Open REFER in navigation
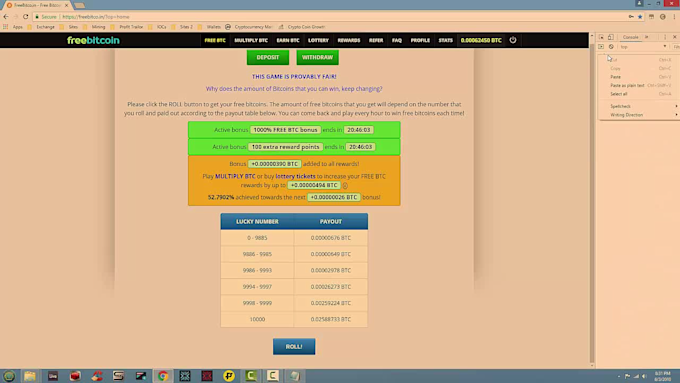Viewport: 680px width, 383px height. 376,40
